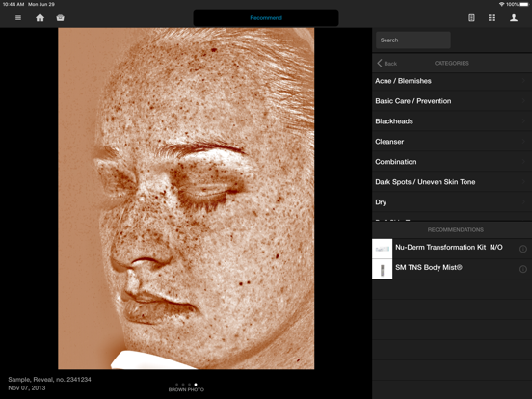Tap the 10:44 AM clock
Screen dimensions: 532x399
pos(13,4)
